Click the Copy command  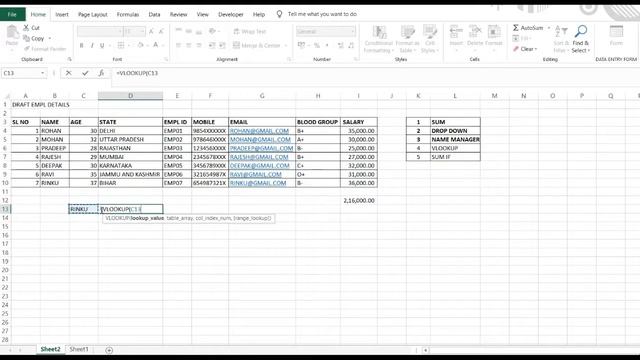pos(34,38)
